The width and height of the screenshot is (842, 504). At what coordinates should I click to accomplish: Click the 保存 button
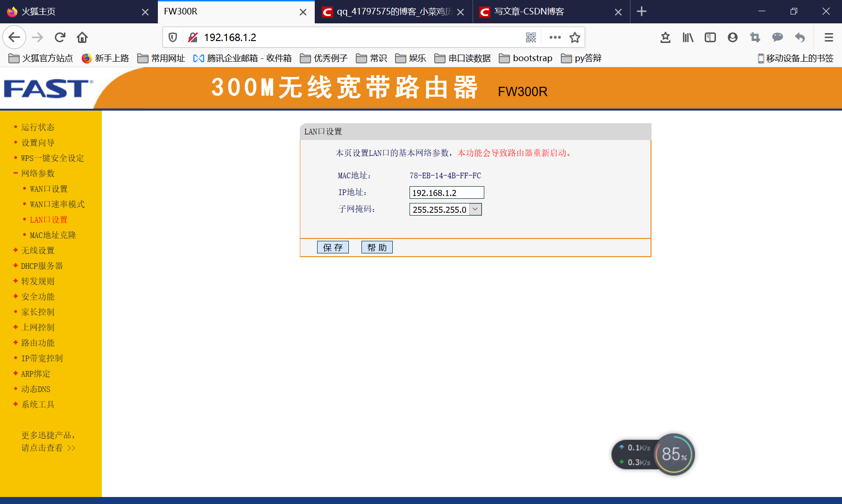coord(333,247)
